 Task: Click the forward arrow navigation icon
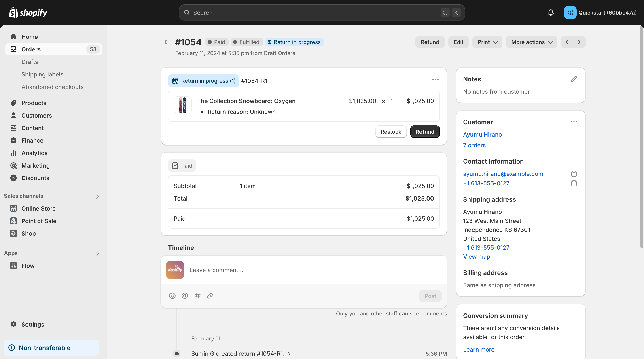click(x=579, y=42)
